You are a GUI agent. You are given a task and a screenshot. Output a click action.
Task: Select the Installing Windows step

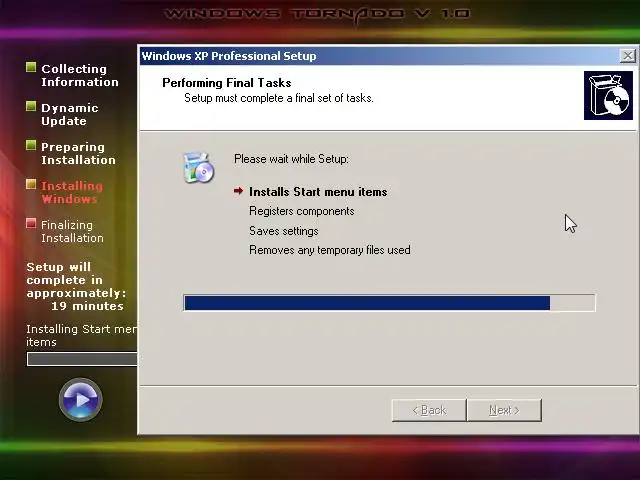pos(72,192)
